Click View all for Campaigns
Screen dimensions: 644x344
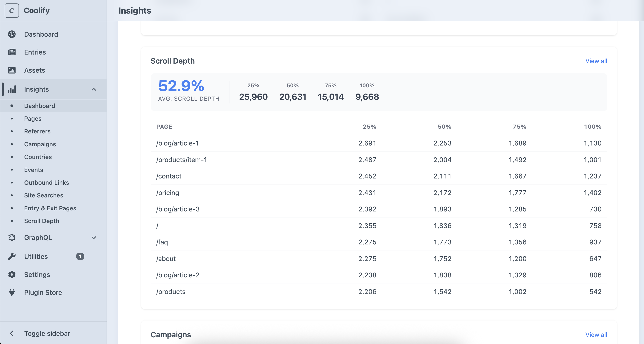pyautogui.click(x=596, y=335)
